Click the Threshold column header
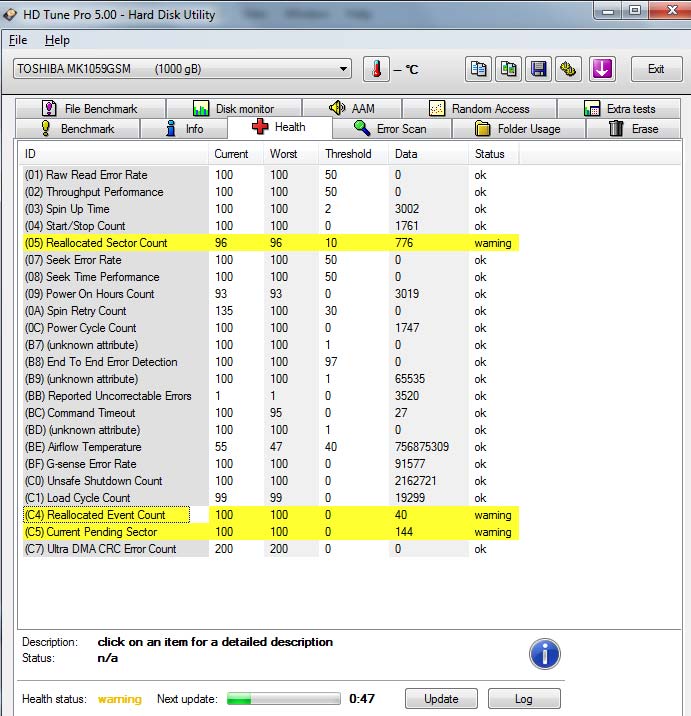 353,154
